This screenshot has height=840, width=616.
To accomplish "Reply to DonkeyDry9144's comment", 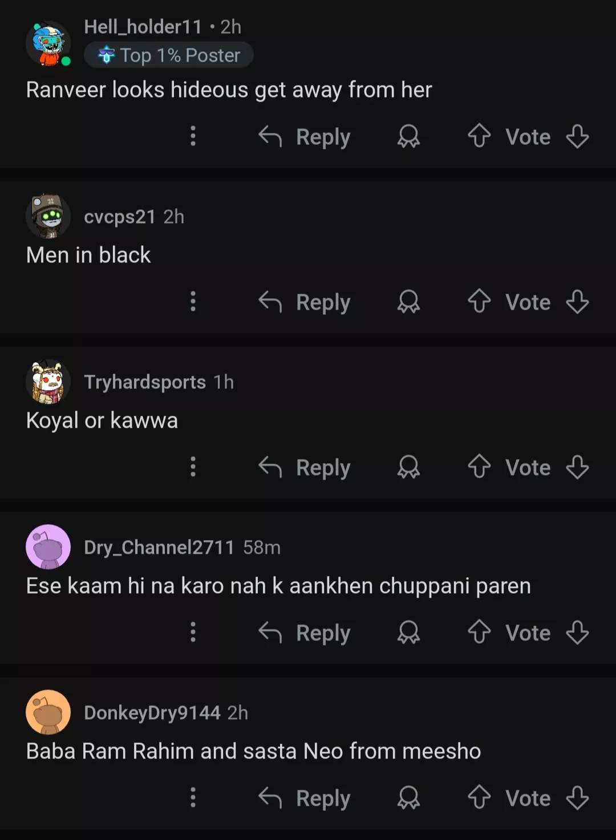I will [305, 798].
